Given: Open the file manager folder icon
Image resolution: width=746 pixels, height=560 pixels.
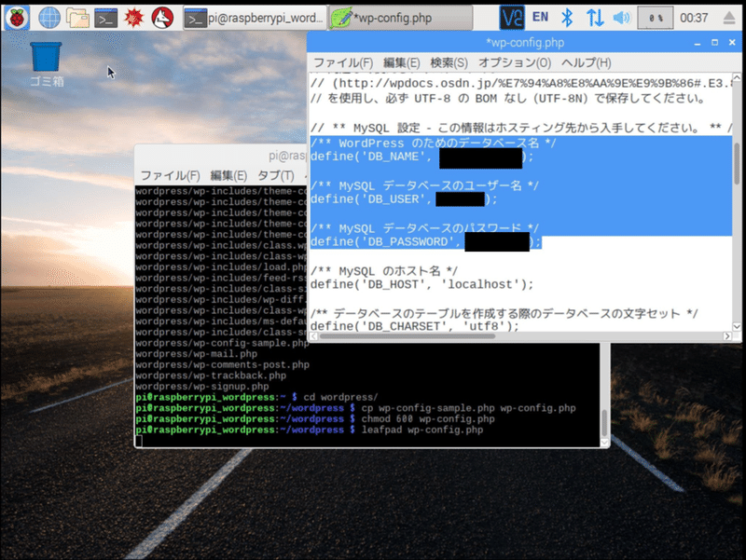Looking at the screenshot, I should tap(77, 18).
